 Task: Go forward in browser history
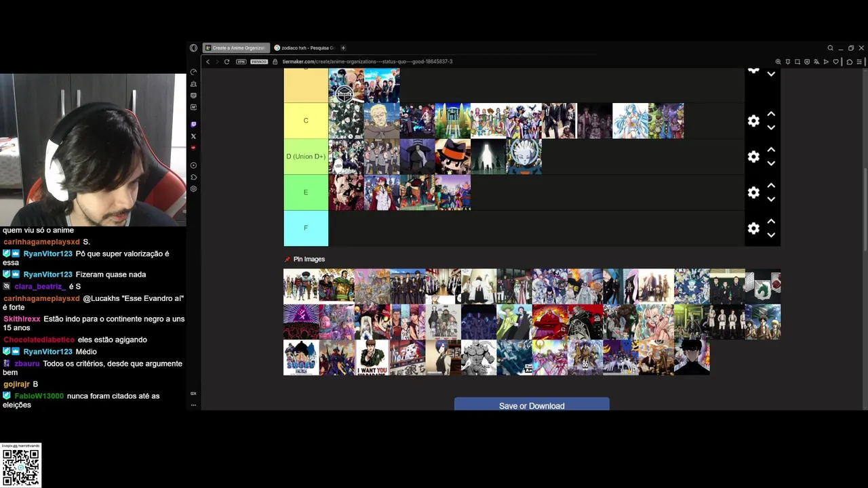(x=217, y=62)
